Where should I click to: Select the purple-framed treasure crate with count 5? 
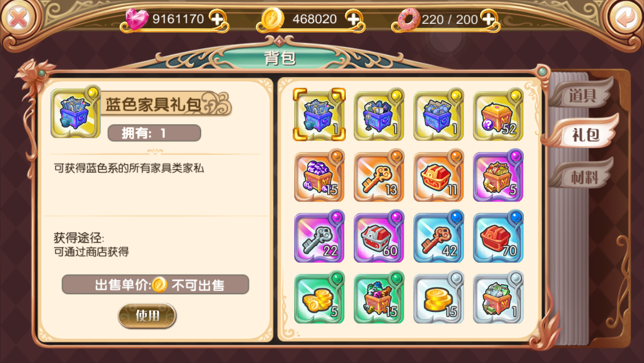click(x=498, y=176)
